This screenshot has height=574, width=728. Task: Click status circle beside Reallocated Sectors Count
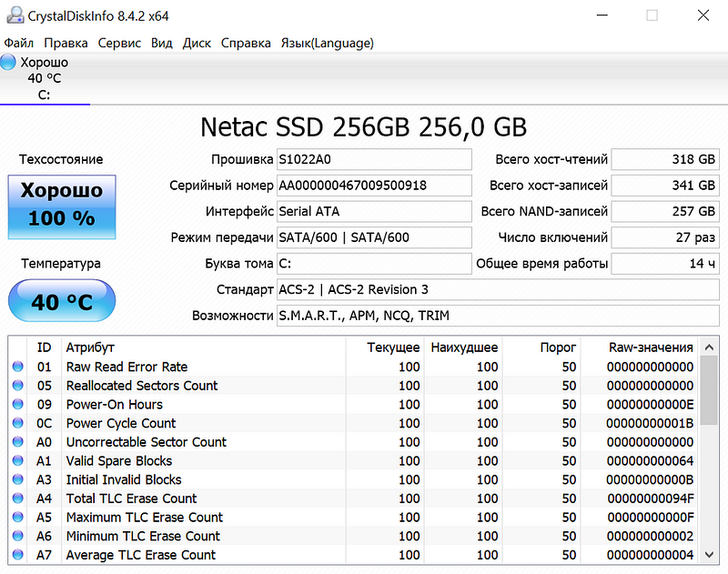pos(18,385)
